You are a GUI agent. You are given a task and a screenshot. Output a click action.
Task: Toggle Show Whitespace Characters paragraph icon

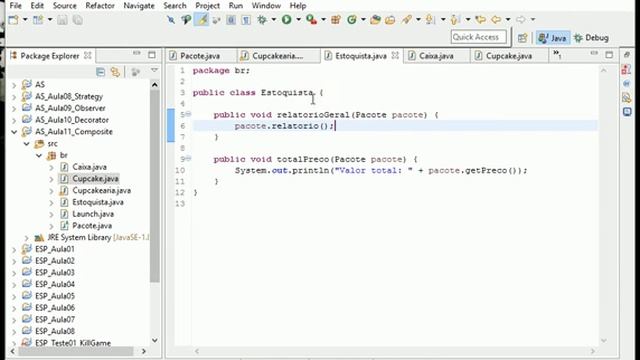point(246,20)
